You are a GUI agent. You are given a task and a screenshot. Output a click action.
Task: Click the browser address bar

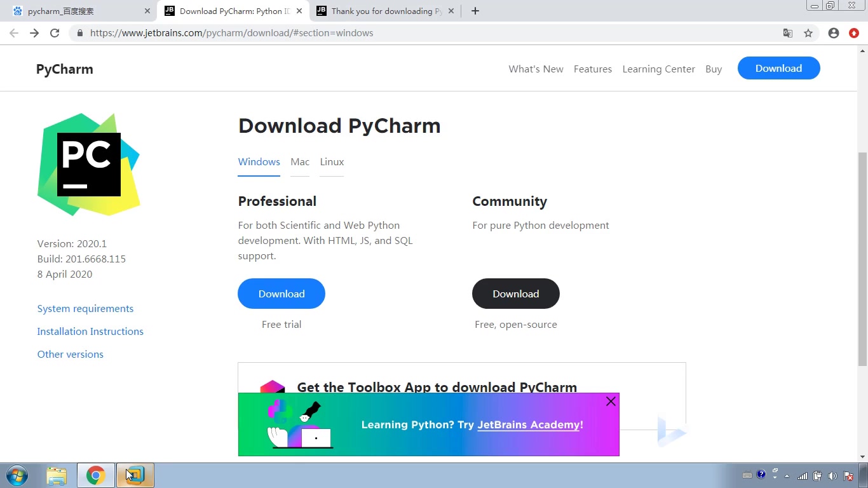tap(254, 32)
